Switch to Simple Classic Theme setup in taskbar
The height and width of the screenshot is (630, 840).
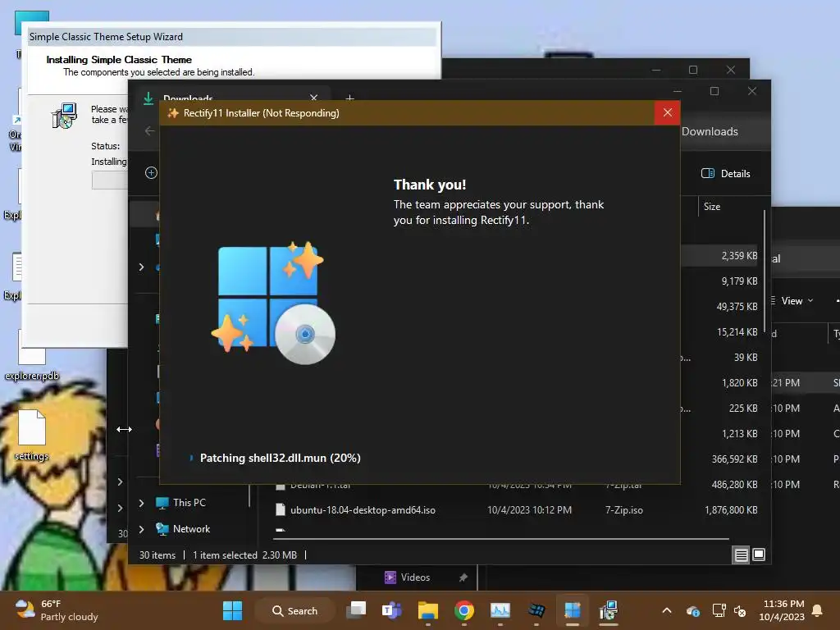tap(609, 610)
